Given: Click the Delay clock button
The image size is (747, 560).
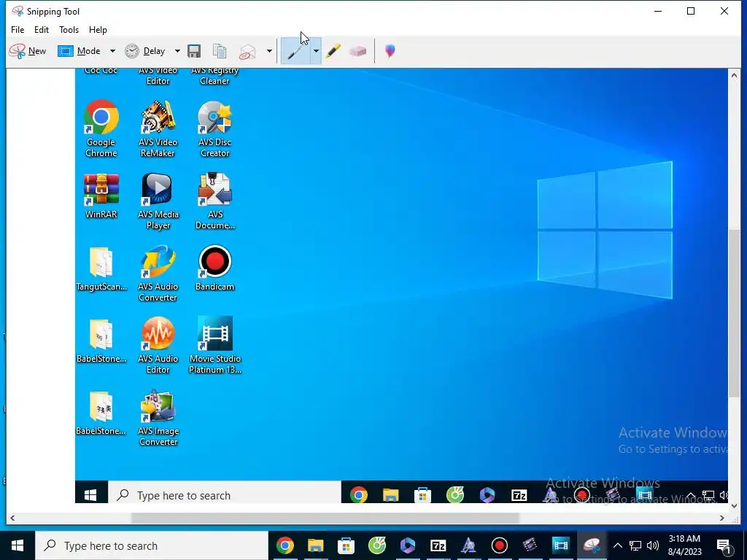Looking at the screenshot, I should (145, 51).
